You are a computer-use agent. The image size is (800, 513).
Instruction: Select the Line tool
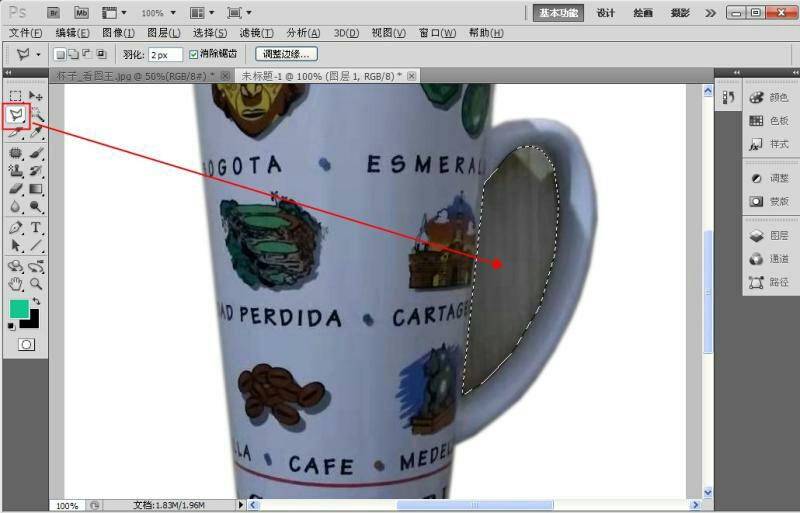click(x=36, y=246)
